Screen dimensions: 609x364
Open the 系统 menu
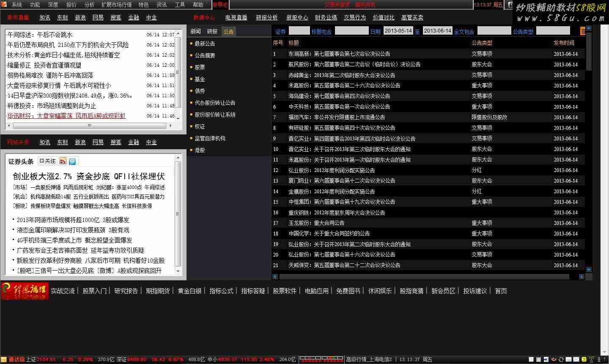tap(17, 5)
